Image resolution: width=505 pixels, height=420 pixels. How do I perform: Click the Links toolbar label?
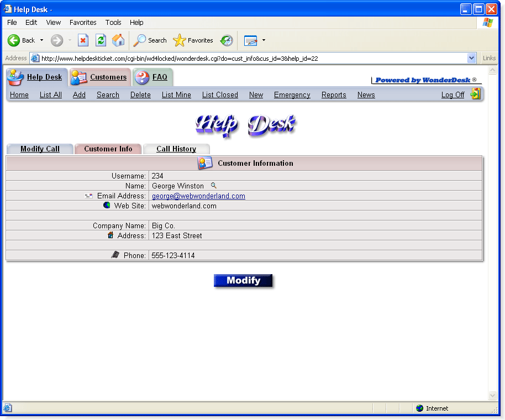click(489, 58)
